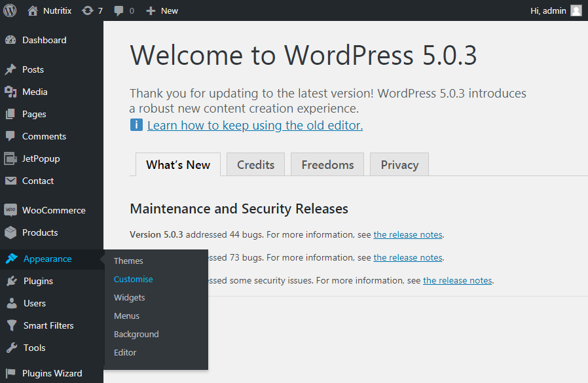This screenshot has height=383, width=588.
Task: Click the Contact envelope icon
Action: coord(10,181)
